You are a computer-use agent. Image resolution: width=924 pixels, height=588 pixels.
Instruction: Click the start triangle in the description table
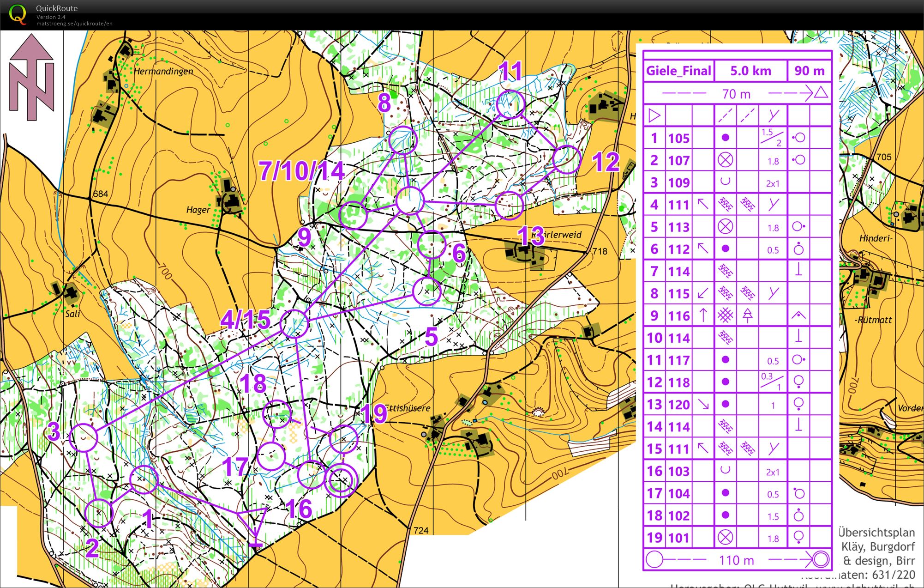click(x=654, y=115)
